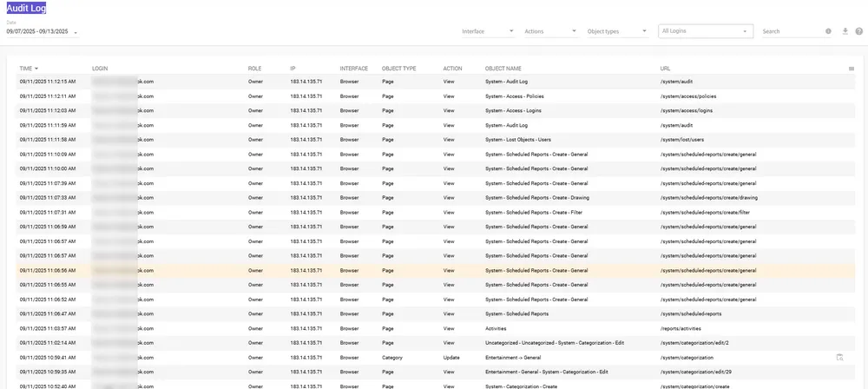Sort by the INTERFACE column header
The image size is (868, 389).
(x=354, y=69)
